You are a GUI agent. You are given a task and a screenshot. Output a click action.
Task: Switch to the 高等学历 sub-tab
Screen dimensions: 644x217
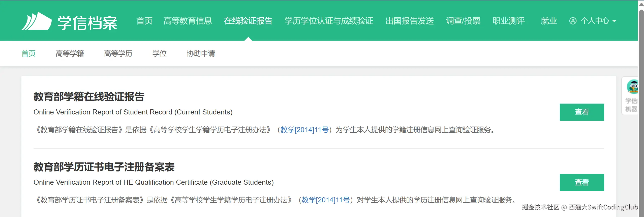pos(118,54)
